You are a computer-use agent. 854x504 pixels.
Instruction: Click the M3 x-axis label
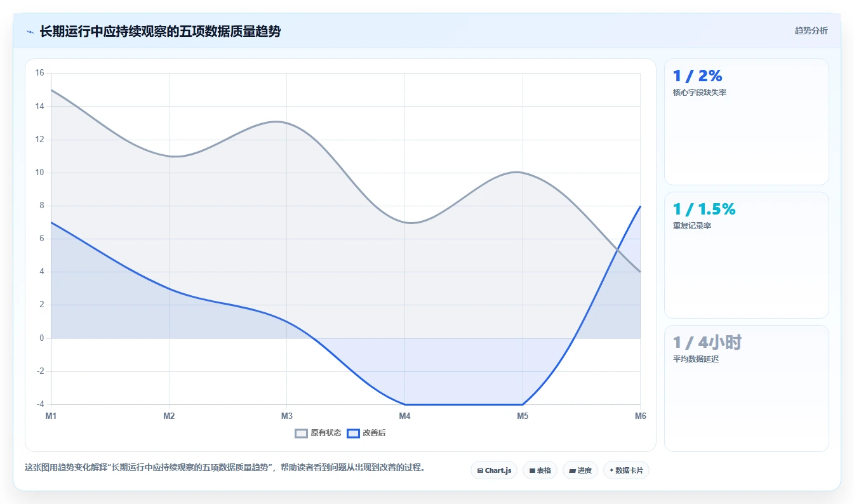point(286,416)
